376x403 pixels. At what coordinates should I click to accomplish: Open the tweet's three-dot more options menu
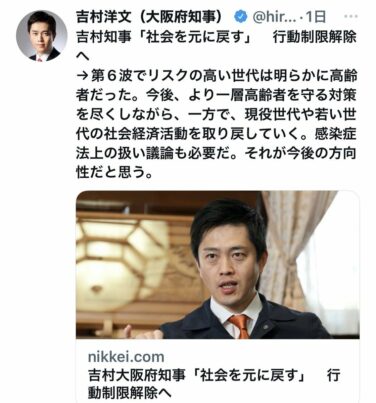point(350,16)
